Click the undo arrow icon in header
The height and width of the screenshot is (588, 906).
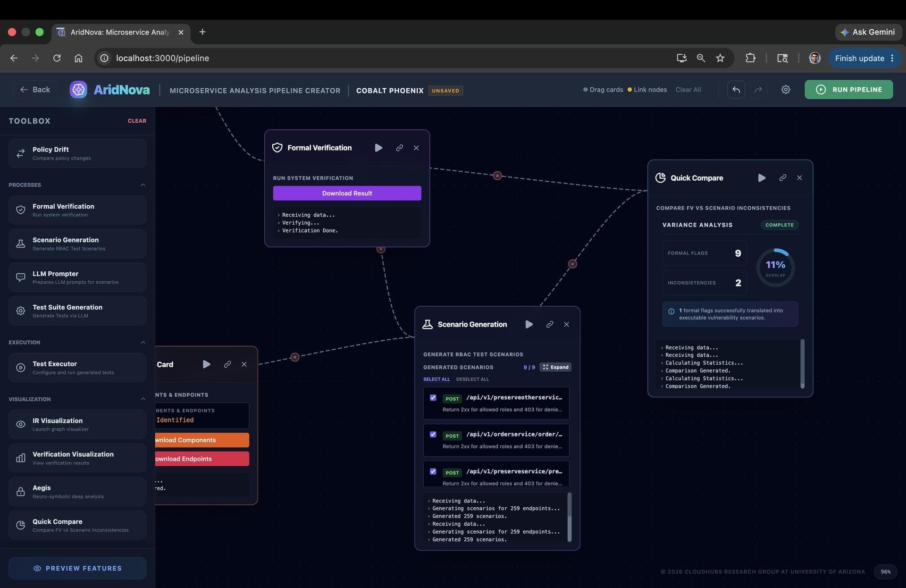[736, 90]
